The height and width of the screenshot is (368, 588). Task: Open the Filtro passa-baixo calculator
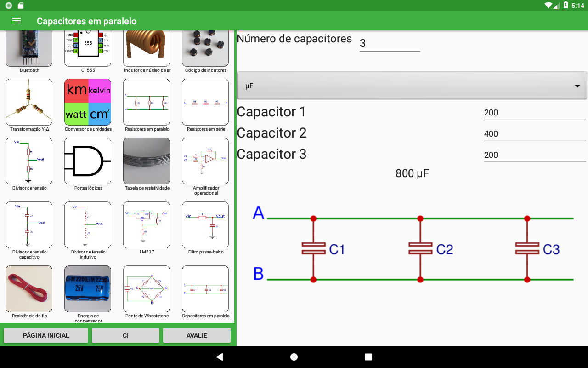[x=205, y=225]
